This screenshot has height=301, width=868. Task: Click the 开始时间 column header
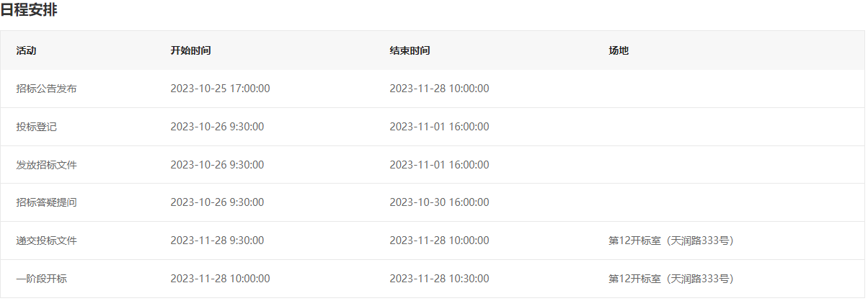pyautogui.click(x=190, y=50)
